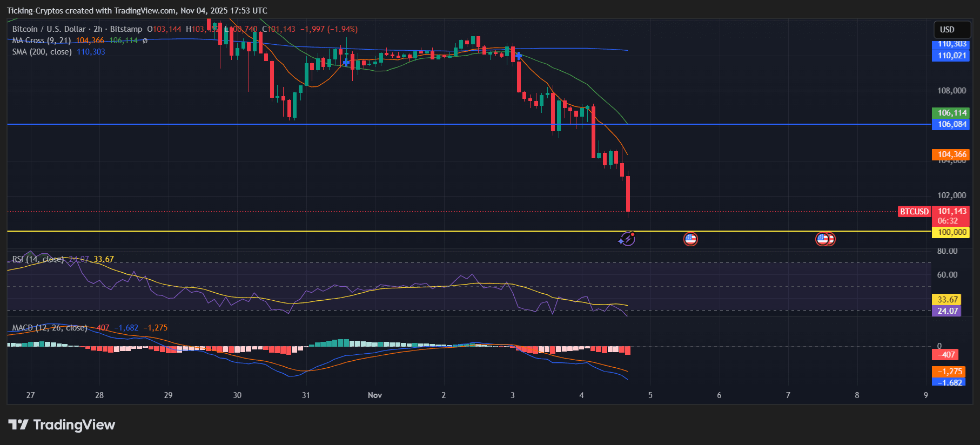Click the orange 104,366 MA value label
Image resolution: width=980 pixels, height=445 pixels.
click(x=951, y=154)
